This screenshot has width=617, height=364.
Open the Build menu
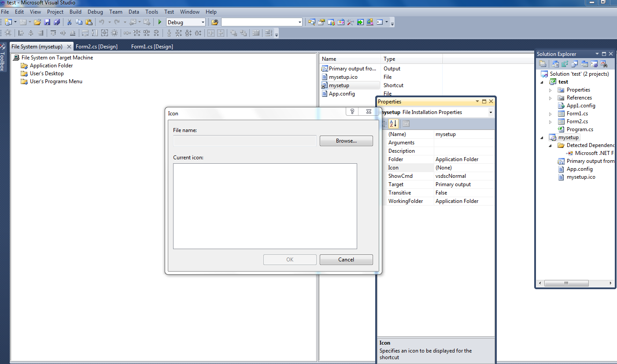75,11
